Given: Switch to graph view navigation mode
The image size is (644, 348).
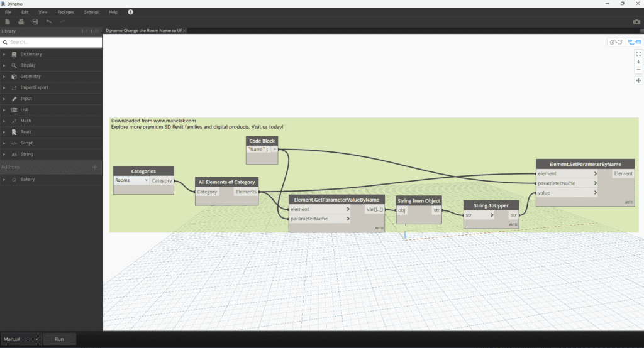Looking at the screenshot, I should click(x=633, y=42).
